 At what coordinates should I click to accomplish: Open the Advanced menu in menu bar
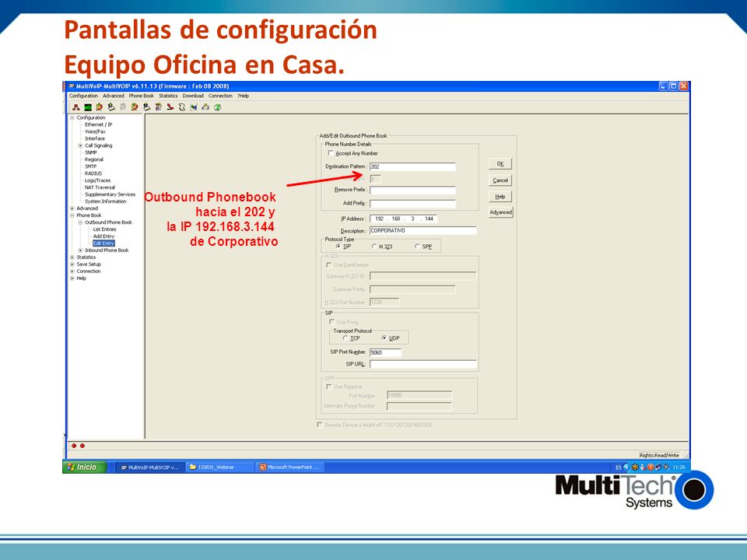(x=114, y=96)
